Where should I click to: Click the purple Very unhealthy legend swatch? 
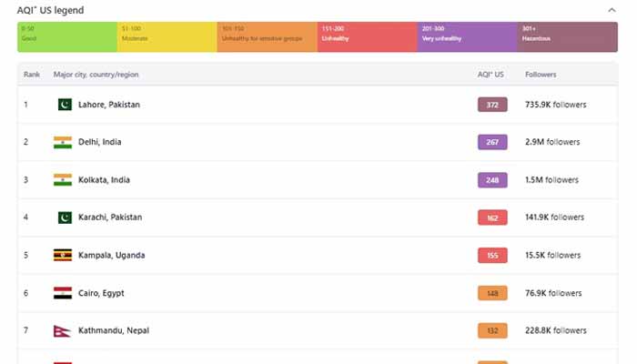(467, 36)
